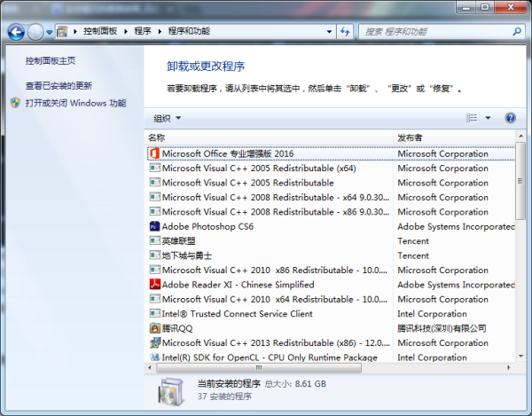This screenshot has height=416, width=532.
Task: Select Adobe Photoshop CS6 program name
Action: (x=207, y=227)
